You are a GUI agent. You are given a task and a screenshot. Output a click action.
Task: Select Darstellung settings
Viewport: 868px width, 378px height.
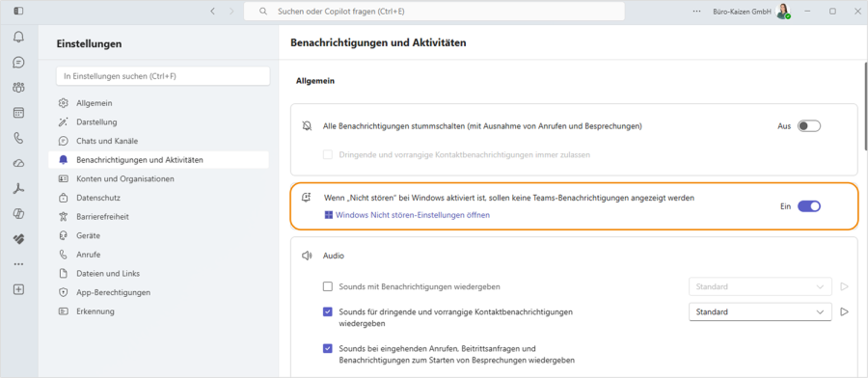point(158,121)
